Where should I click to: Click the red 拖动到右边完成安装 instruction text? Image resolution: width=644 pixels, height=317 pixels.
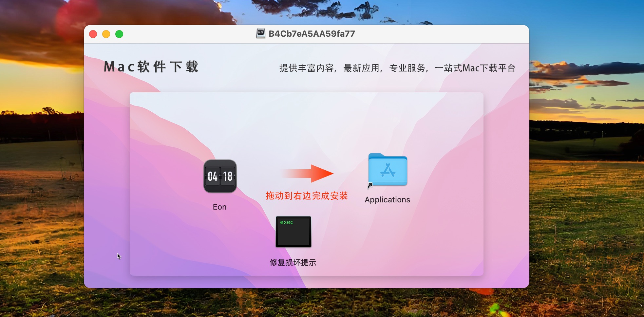307,196
